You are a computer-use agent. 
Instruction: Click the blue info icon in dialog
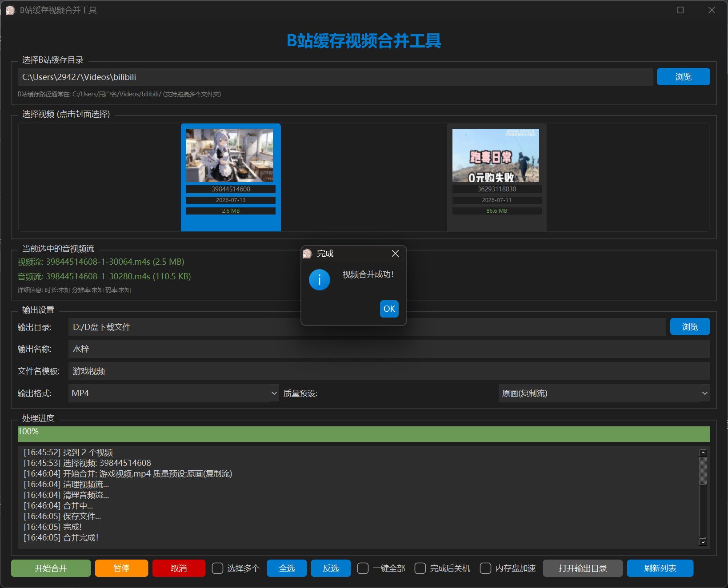tap(319, 280)
